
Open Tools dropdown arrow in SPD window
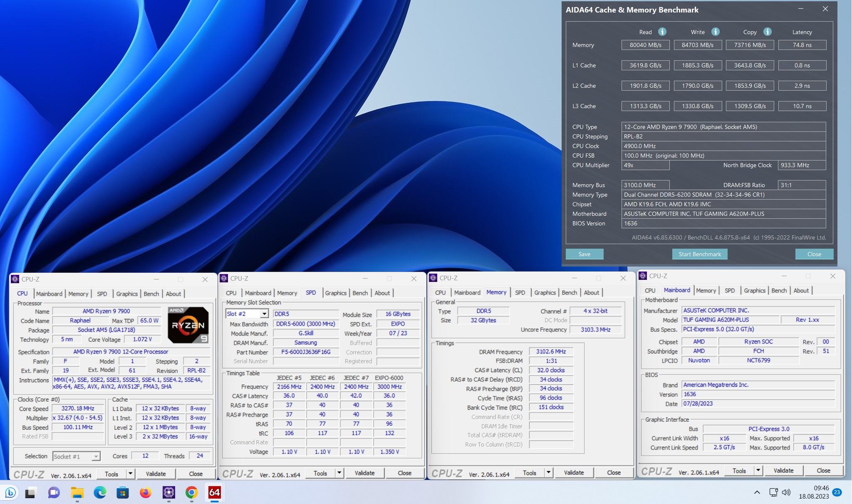(x=339, y=473)
